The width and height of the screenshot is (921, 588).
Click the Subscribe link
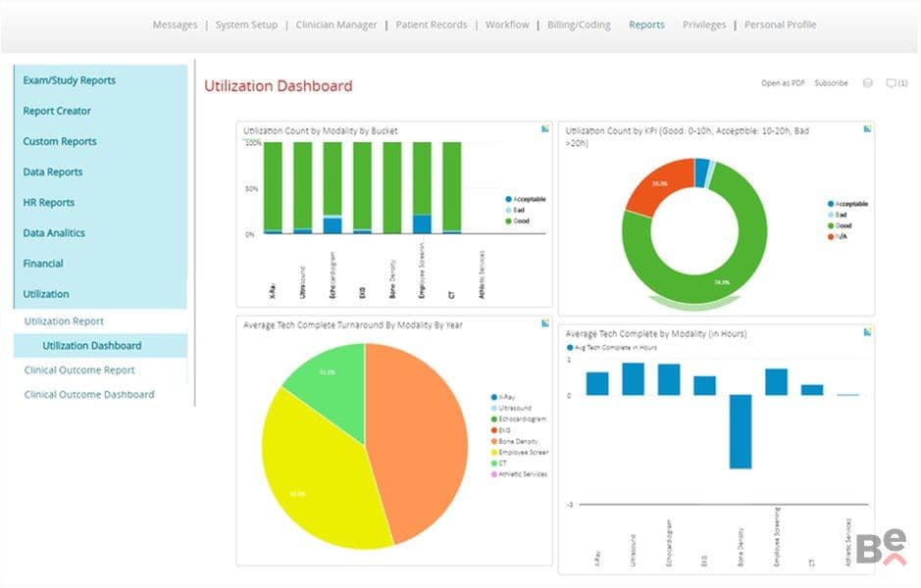click(831, 83)
